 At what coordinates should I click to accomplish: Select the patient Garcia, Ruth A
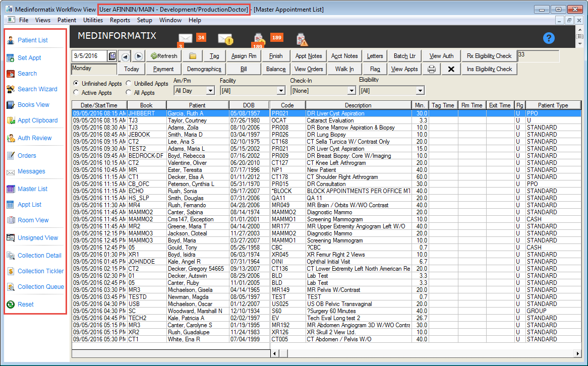(186, 113)
